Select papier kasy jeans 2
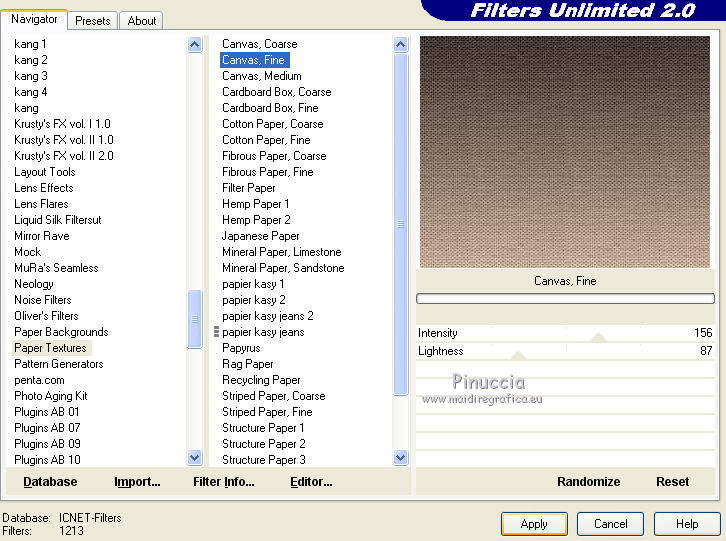 (268, 316)
